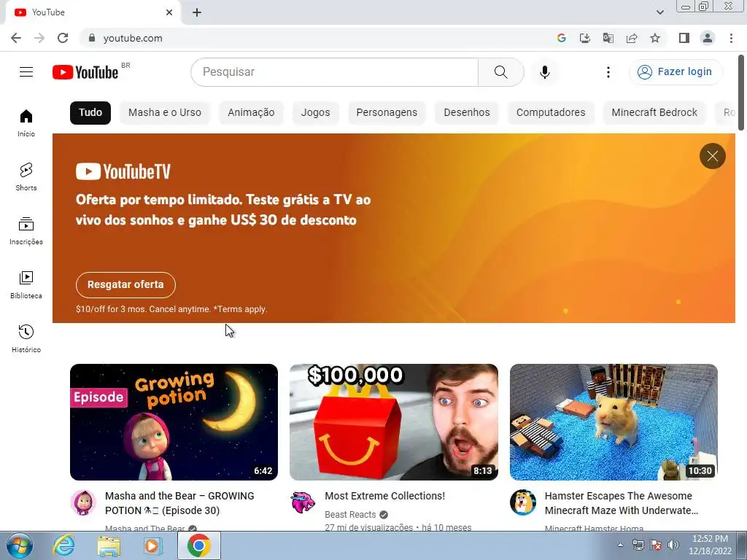Open the Beast Reacts channel name
The height and width of the screenshot is (560, 747).
[x=350, y=514]
